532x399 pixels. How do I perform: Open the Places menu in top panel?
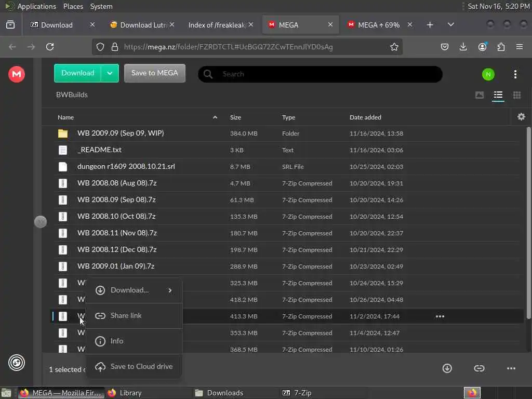pos(73,6)
